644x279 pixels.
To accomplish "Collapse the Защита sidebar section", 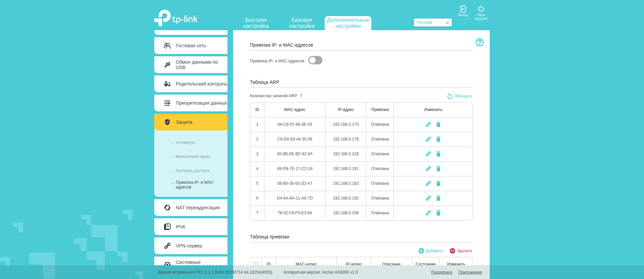I will [191, 122].
